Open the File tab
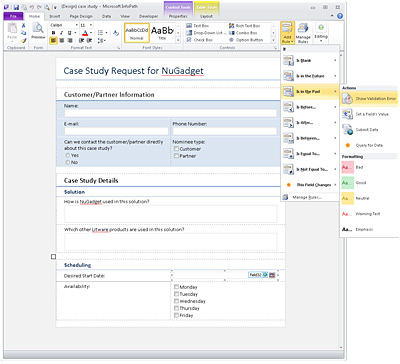This screenshot has width=400, height=364. click(x=13, y=16)
